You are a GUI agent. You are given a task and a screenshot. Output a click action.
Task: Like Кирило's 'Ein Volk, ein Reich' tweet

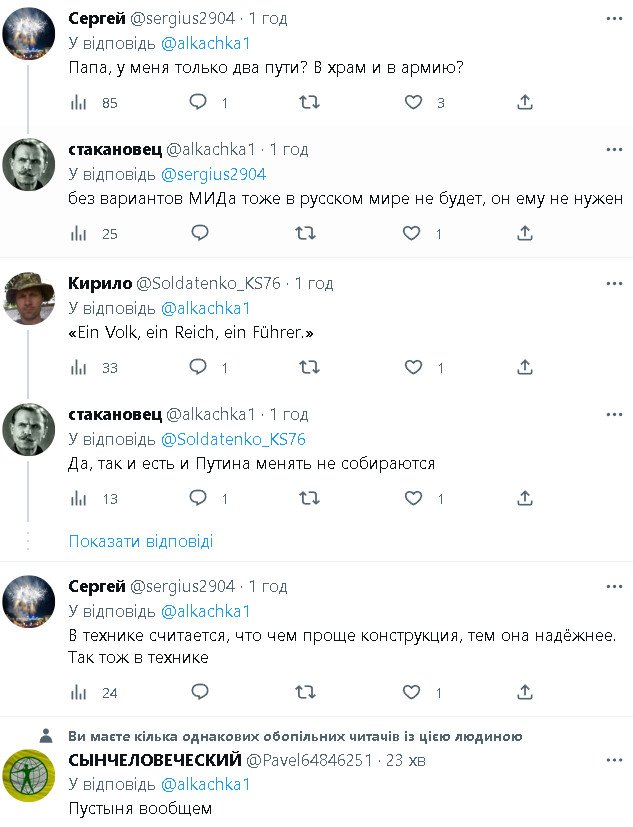[x=411, y=367]
